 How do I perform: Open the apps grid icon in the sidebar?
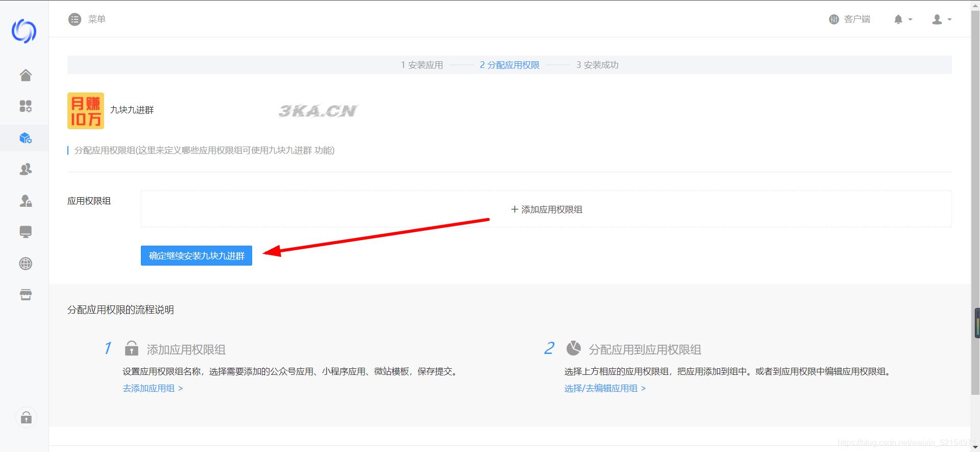click(x=26, y=106)
